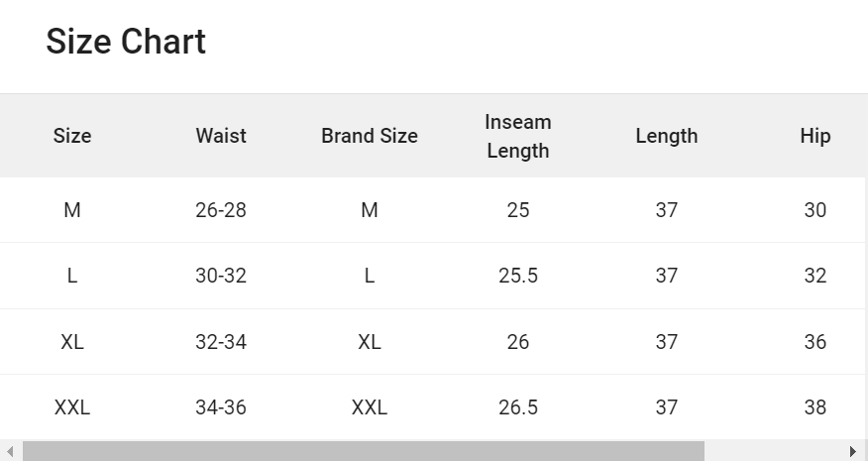Click the XXL entry in Size column
The image size is (868, 461).
pyautogui.click(x=72, y=407)
